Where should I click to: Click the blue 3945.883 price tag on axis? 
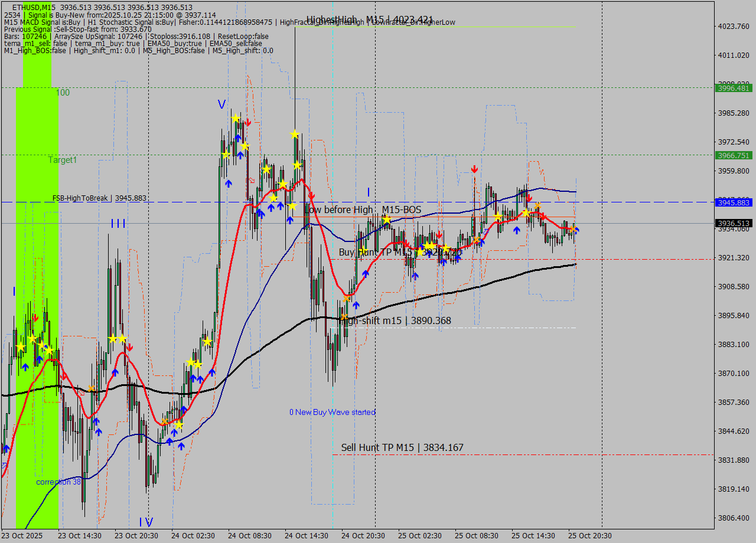[733, 202]
